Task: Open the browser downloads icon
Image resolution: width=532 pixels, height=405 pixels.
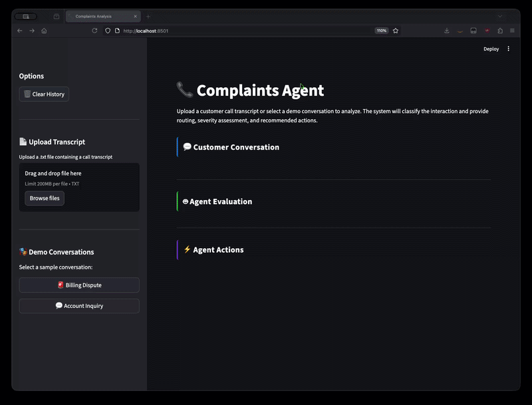Action: 447,31
